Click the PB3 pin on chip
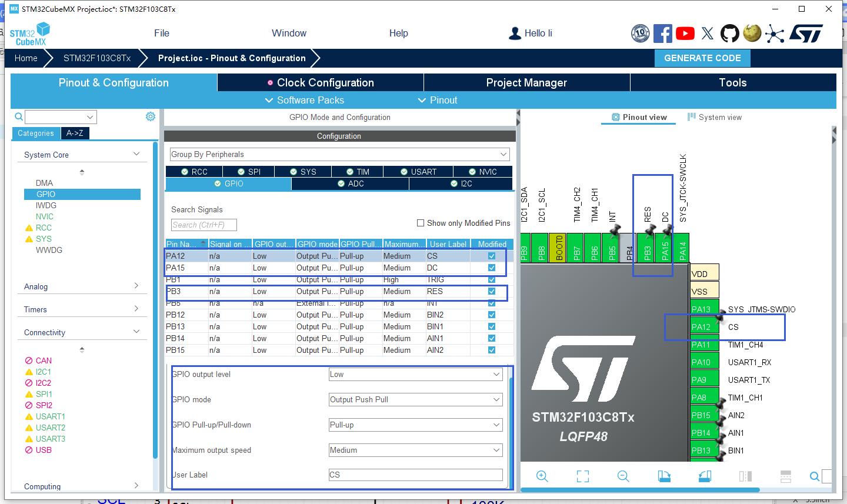Image resolution: width=847 pixels, height=504 pixels. click(647, 248)
